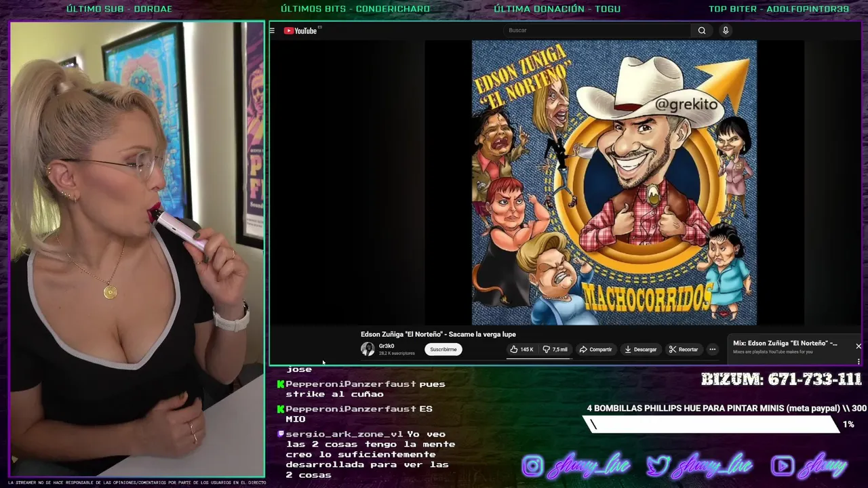Dislike the video showing 7,5 mil

(x=555, y=349)
